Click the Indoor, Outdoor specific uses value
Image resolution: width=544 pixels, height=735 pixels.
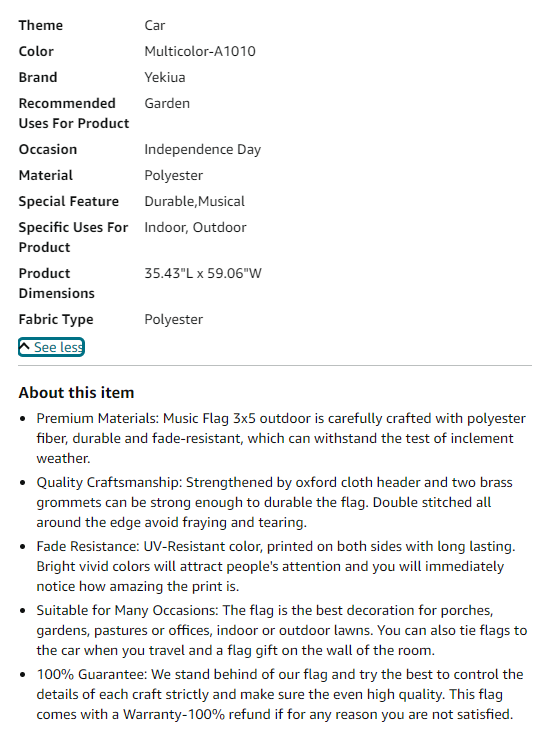(195, 228)
